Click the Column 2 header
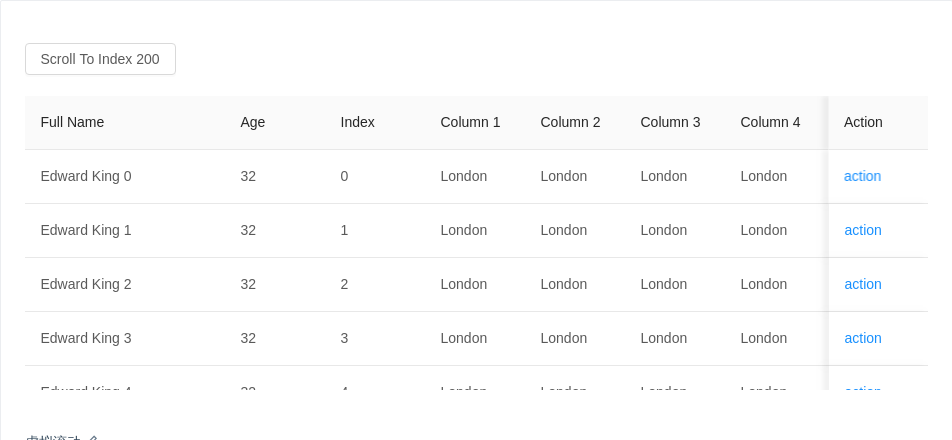This screenshot has height=440, width=952. click(x=570, y=122)
